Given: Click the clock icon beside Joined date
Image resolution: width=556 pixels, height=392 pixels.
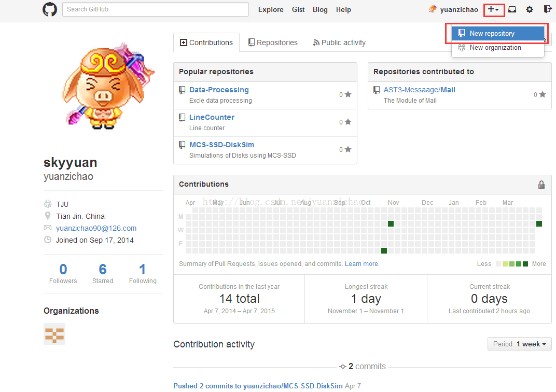Looking at the screenshot, I should (x=48, y=240).
